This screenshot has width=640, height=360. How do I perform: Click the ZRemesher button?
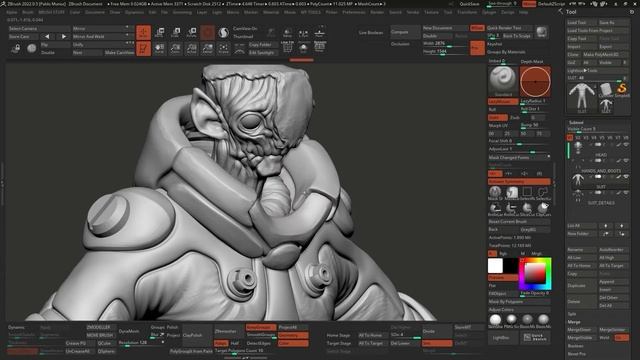tap(229, 331)
